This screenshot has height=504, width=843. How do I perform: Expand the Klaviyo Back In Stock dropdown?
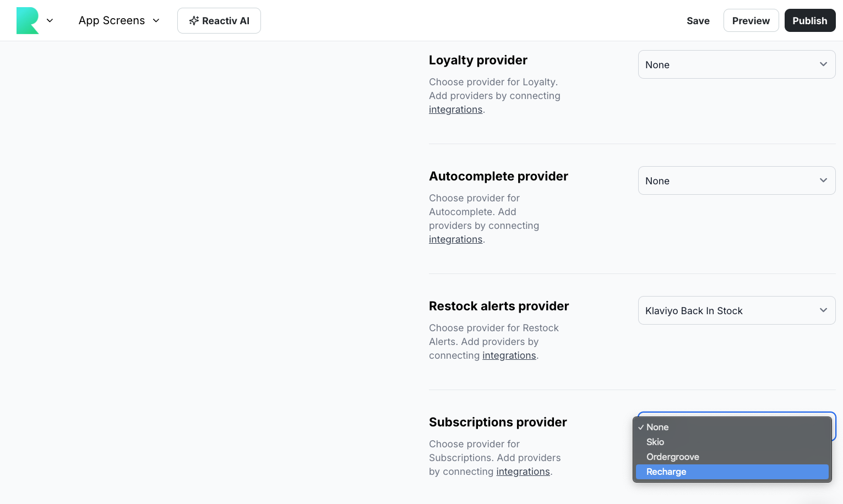pyautogui.click(x=727, y=311)
